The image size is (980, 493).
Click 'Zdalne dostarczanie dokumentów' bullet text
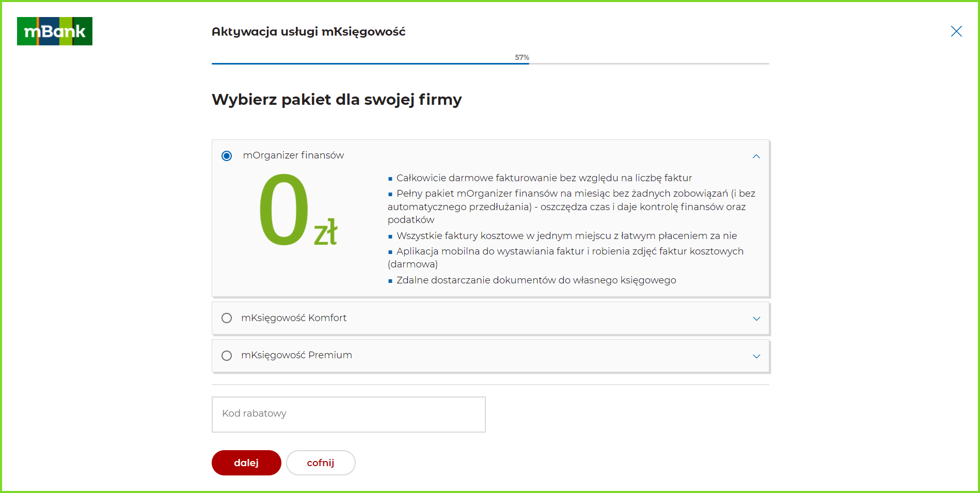coord(536,280)
